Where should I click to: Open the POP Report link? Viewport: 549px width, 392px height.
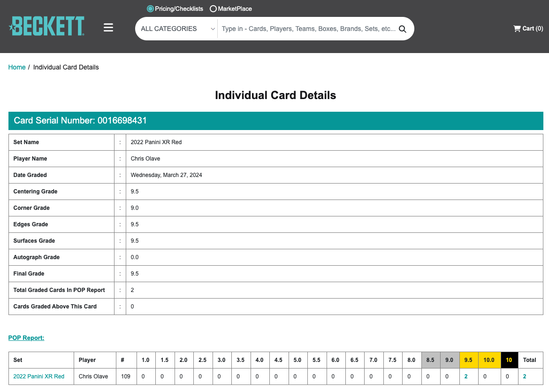pos(26,338)
